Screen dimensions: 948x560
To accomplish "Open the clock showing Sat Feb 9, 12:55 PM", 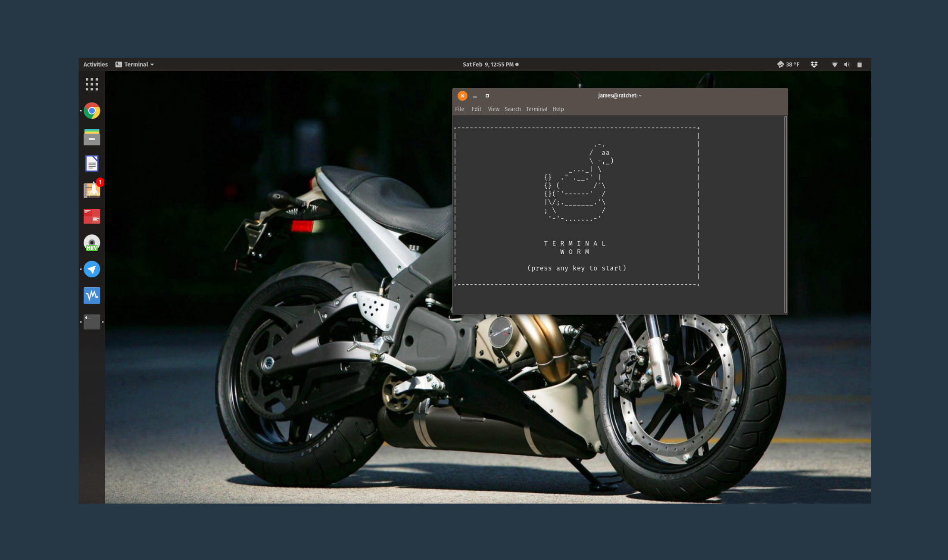I will tap(490, 65).
